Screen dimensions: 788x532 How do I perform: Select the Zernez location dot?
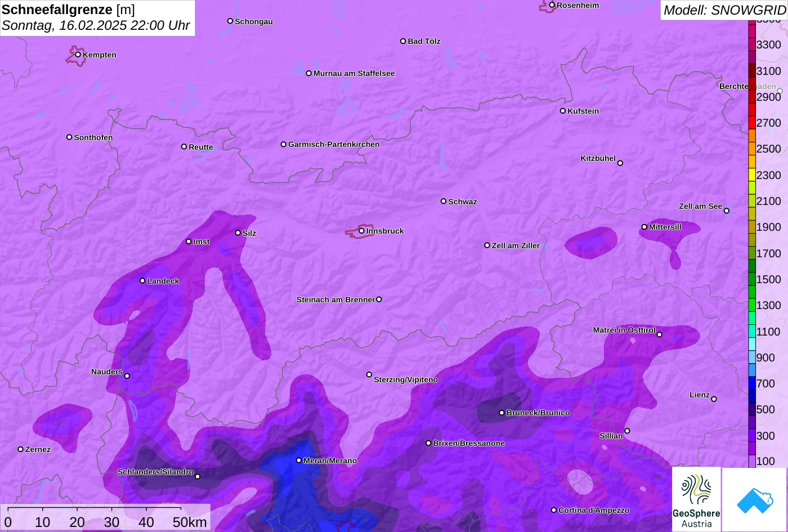click(x=21, y=449)
